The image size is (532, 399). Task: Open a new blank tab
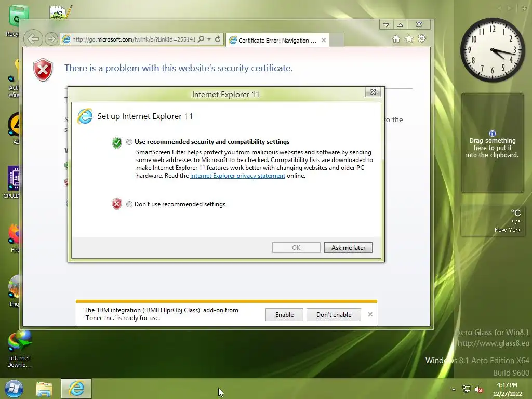tap(337, 40)
